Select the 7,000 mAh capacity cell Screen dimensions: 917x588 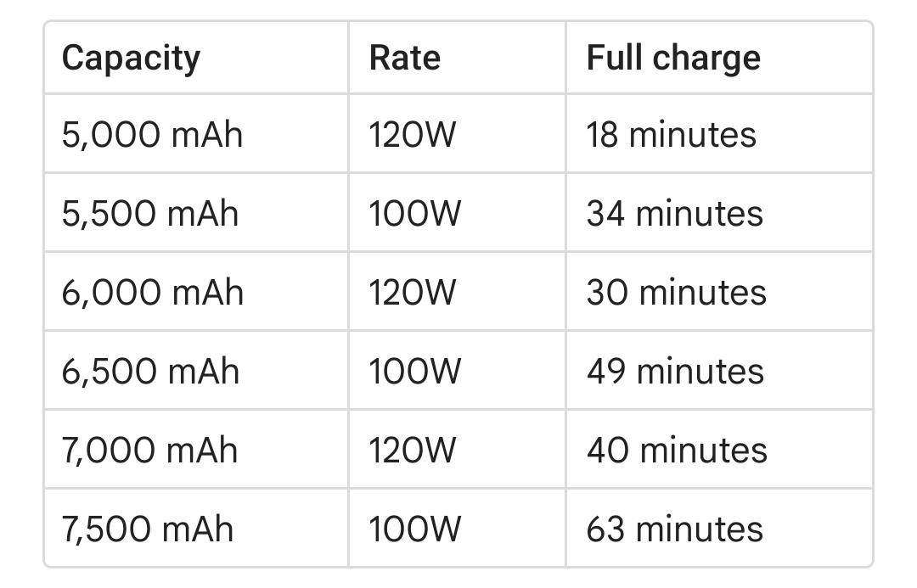149,450
